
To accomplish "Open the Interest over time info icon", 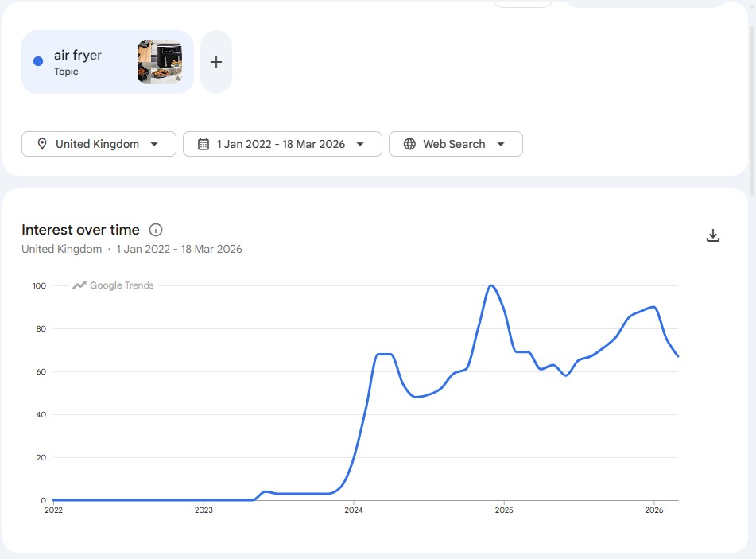I will [156, 230].
